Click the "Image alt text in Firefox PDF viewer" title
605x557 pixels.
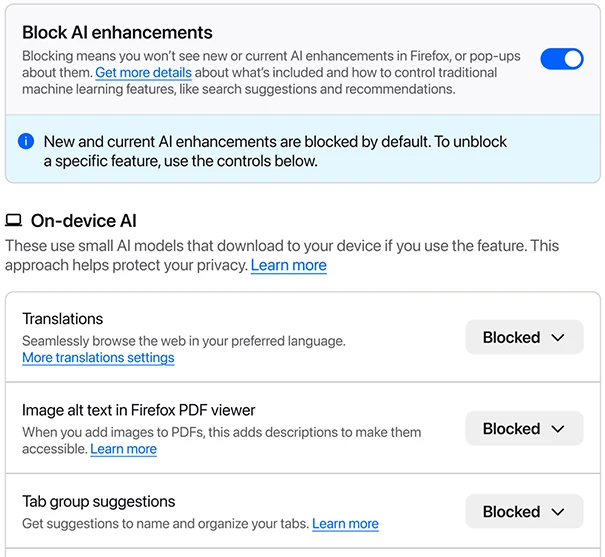(x=139, y=410)
